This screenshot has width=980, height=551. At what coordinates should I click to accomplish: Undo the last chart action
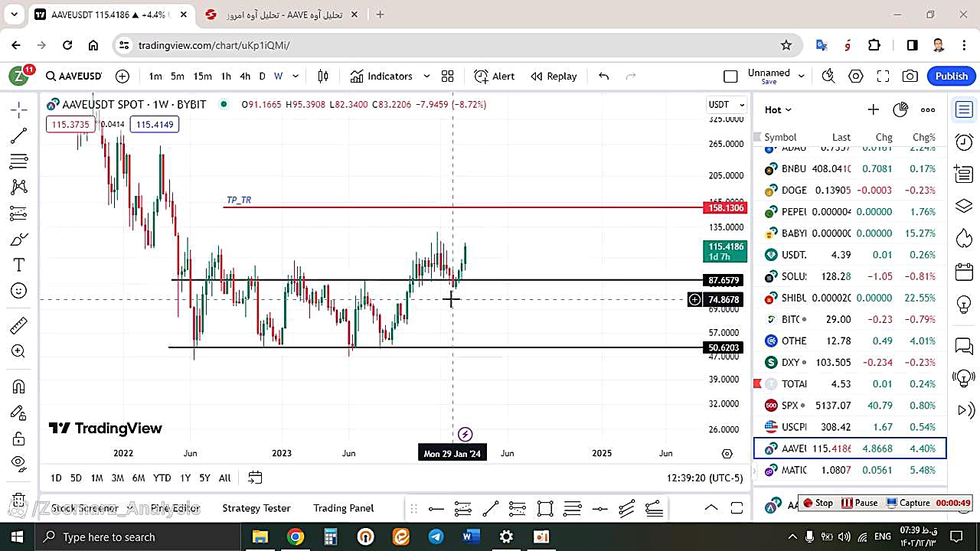603,76
